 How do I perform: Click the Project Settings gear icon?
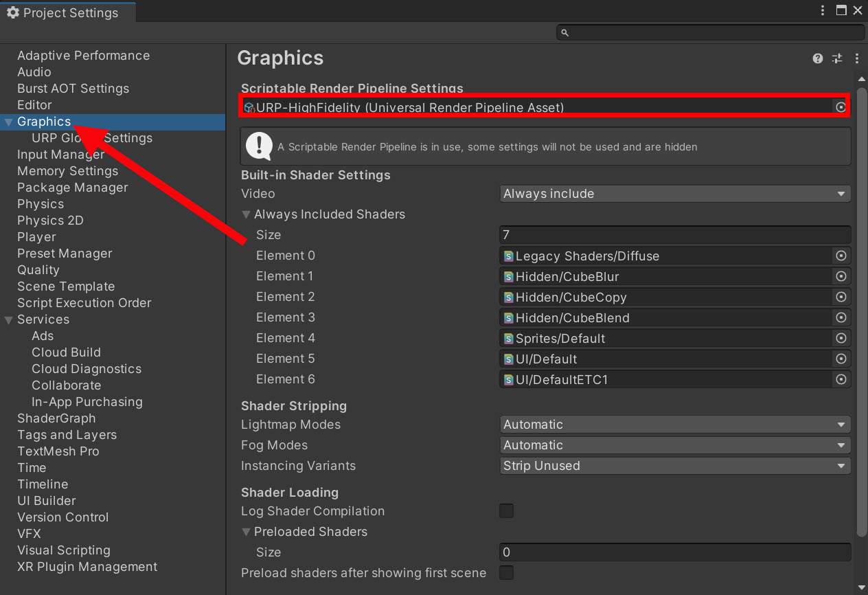tap(12, 12)
